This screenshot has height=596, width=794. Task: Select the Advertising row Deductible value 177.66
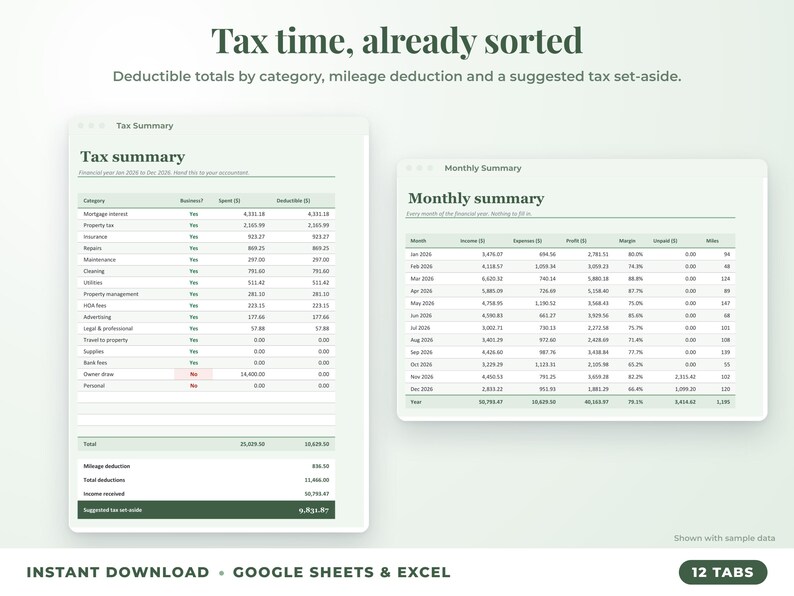point(320,317)
